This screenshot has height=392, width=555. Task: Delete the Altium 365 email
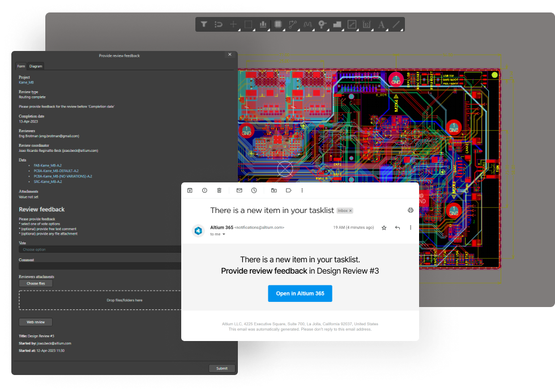tap(219, 190)
